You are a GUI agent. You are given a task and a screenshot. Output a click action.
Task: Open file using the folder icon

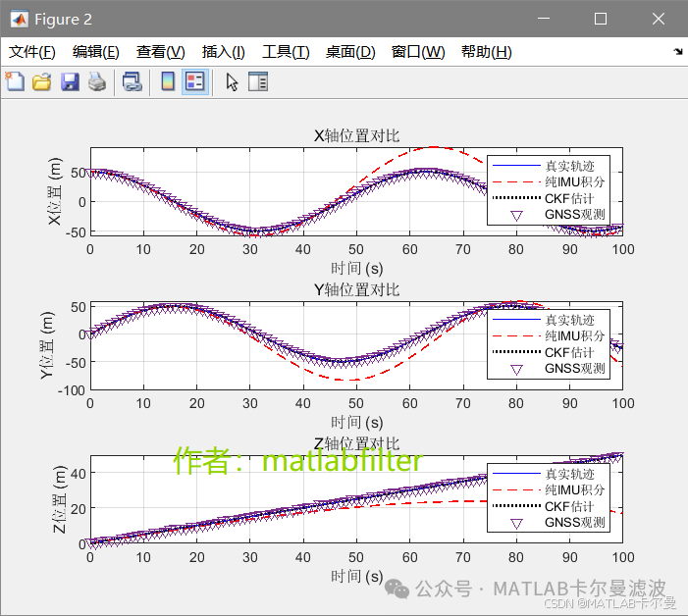[x=42, y=82]
